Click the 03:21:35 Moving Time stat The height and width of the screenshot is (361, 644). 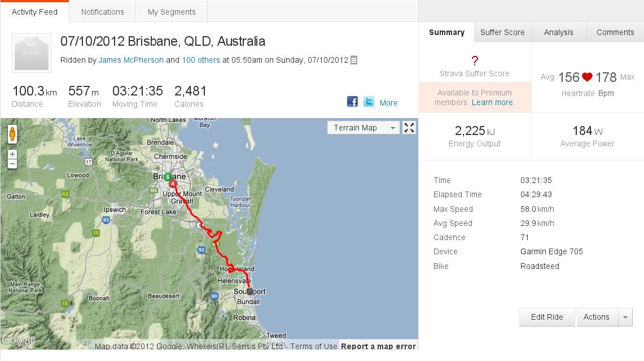[x=138, y=91]
